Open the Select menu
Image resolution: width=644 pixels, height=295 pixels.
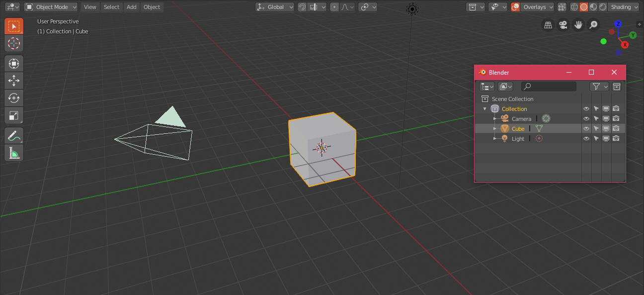(x=111, y=7)
